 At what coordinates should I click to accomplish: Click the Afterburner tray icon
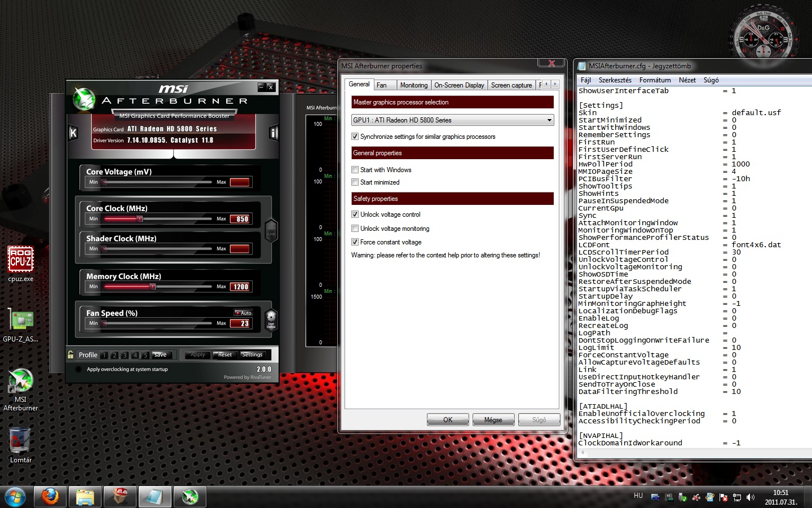[x=696, y=497]
